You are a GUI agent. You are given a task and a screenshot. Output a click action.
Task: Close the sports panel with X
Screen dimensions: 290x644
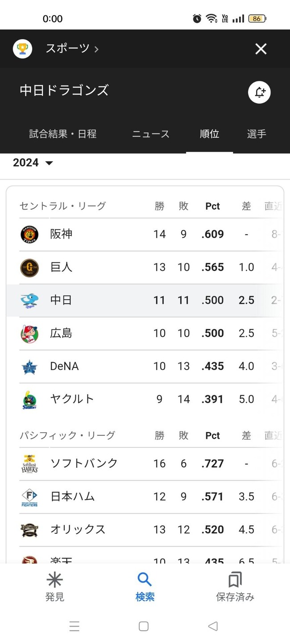click(261, 49)
